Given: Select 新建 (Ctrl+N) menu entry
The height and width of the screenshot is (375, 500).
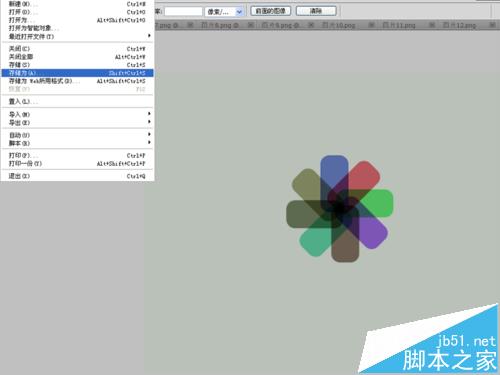Looking at the screenshot, I should pos(77,4).
